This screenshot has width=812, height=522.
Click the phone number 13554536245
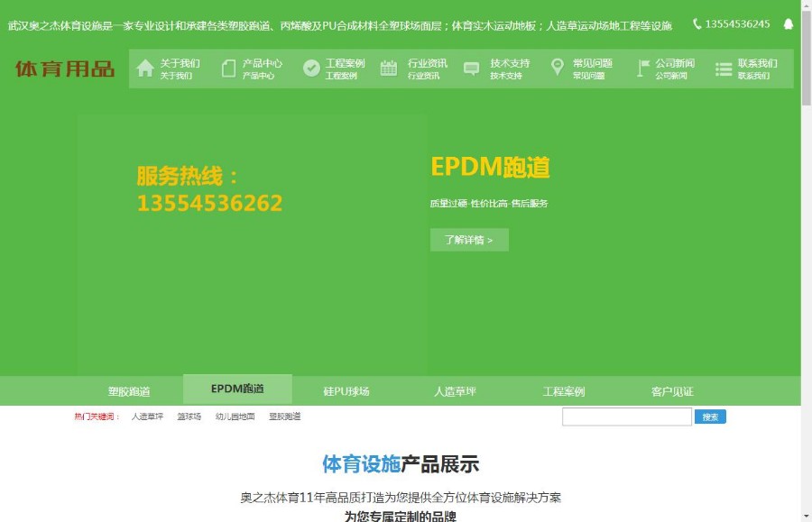(737, 23)
